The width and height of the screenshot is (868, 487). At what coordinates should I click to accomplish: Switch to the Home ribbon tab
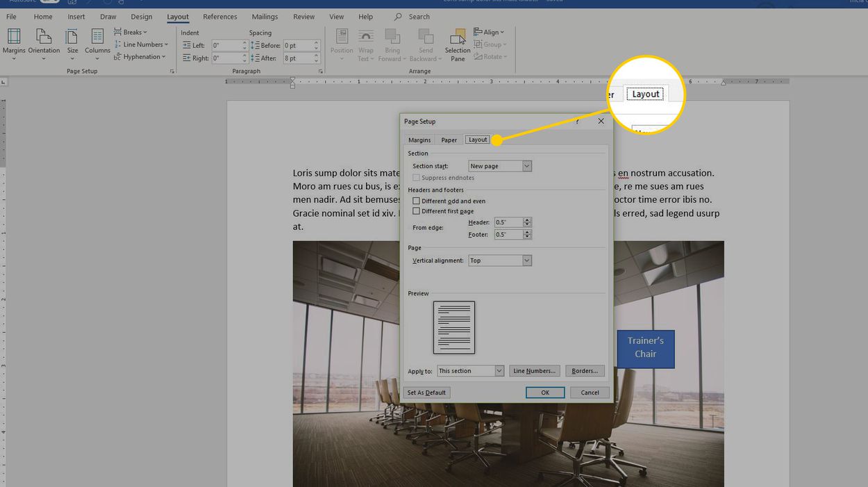43,17
